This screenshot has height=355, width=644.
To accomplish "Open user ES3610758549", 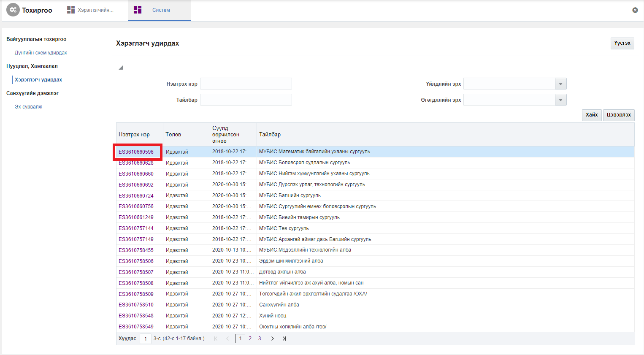I will tap(136, 327).
